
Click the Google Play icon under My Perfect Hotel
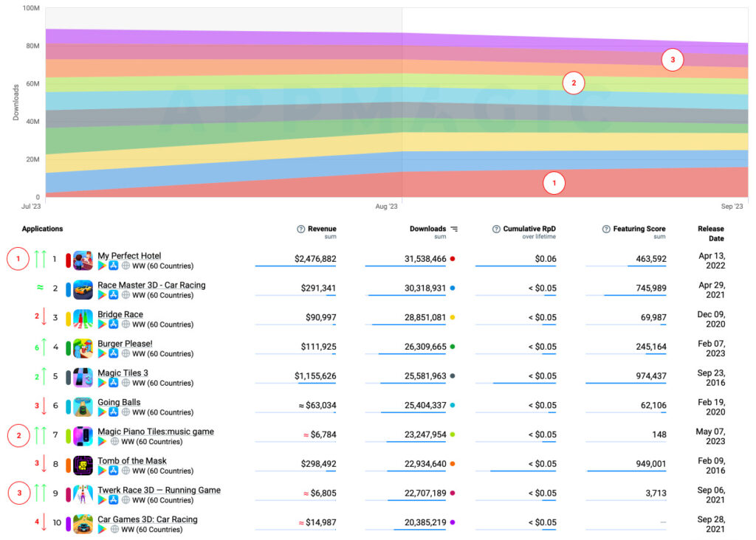tap(101, 266)
